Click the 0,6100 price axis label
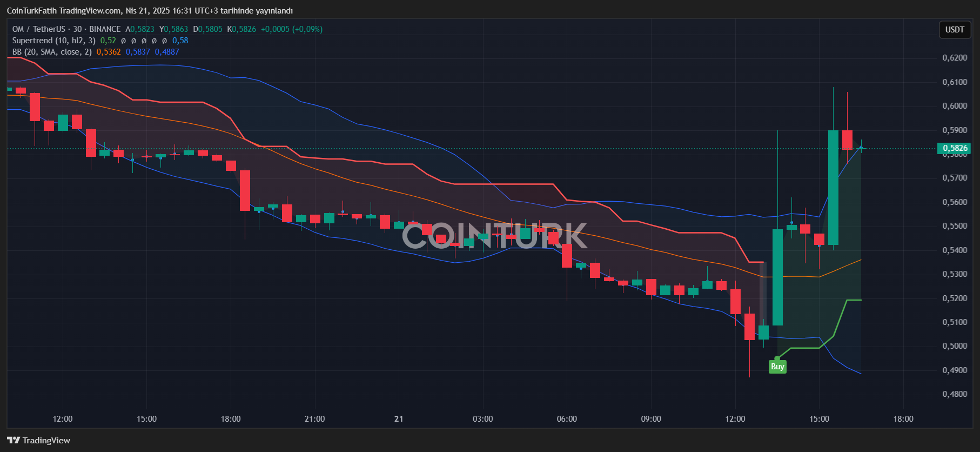980x452 pixels. tap(955, 82)
